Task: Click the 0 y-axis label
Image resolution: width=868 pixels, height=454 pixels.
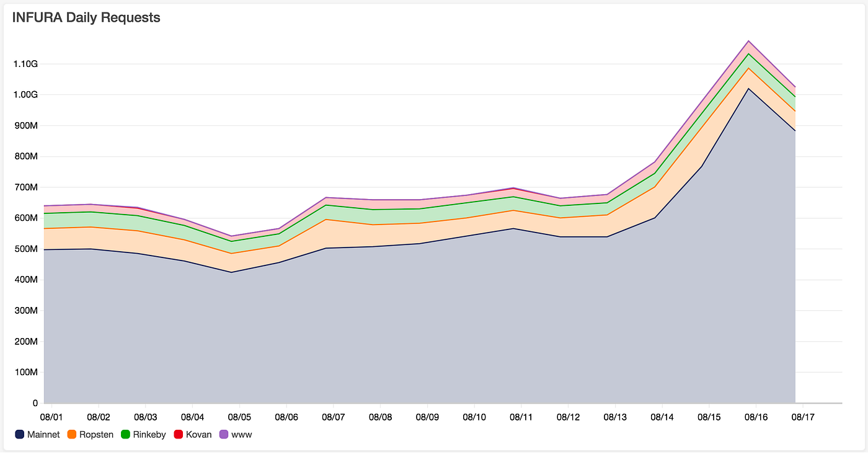Action: click(x=35, y=403)
